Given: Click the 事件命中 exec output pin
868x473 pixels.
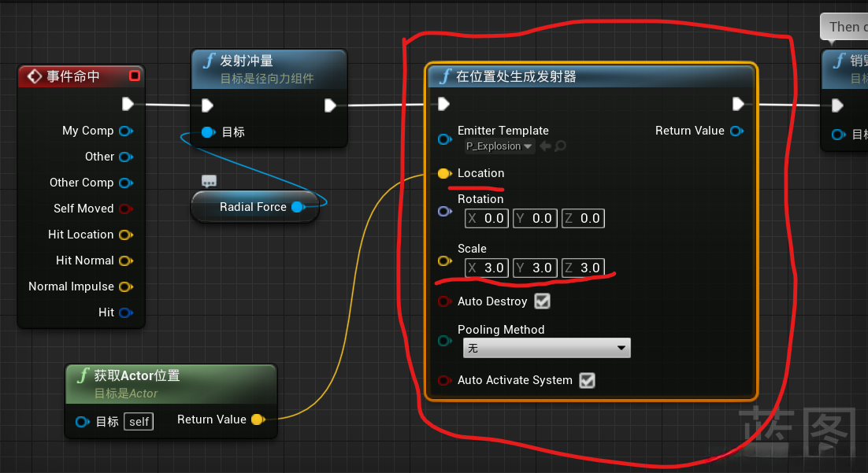Looking at the screenshot, I should point(128,104).
